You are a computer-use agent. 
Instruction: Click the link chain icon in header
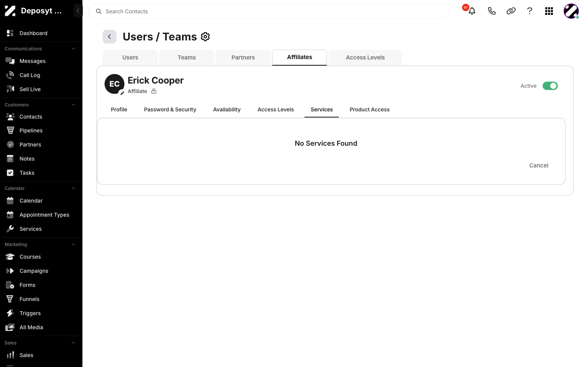tap(511, 11)
